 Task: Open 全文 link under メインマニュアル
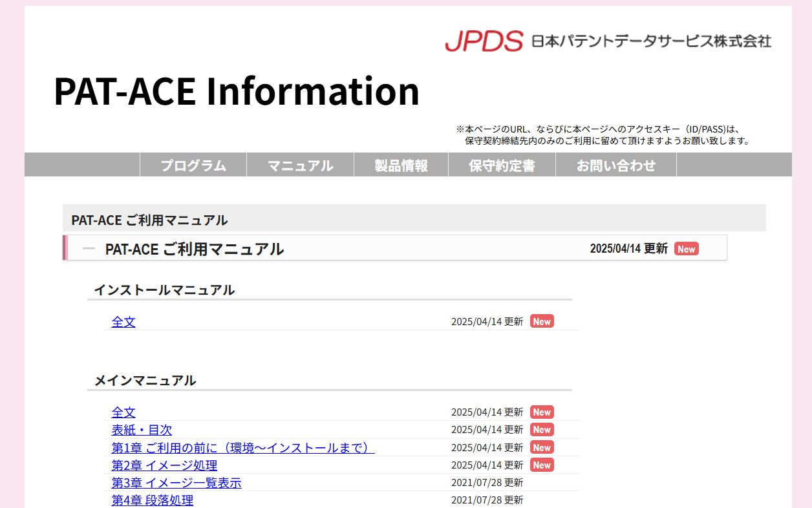click(123, 412)
